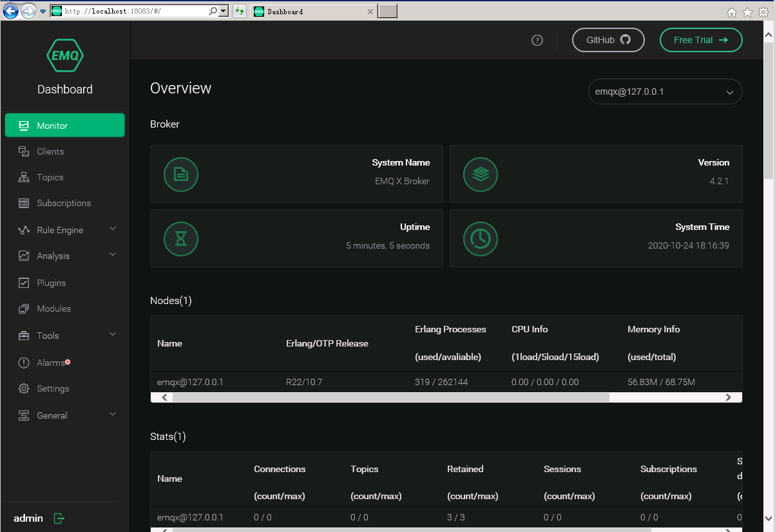Click the Uptime hourglass icon
This screenshot has height=532, width=775.
pos(181,239)
